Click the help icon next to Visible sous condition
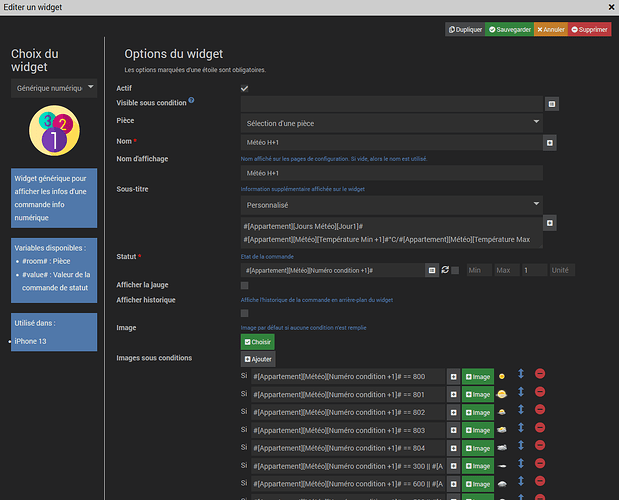The height and width of the screenshot is (500, 619). 191,101
